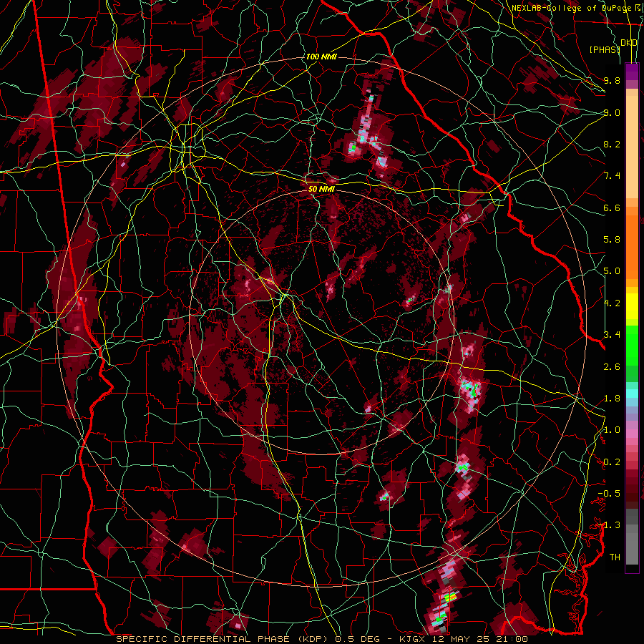Image resolution: width=644 pixels, height=644 pixels.
Task: Click the 8.2 scale value
Action: point(612,144)
